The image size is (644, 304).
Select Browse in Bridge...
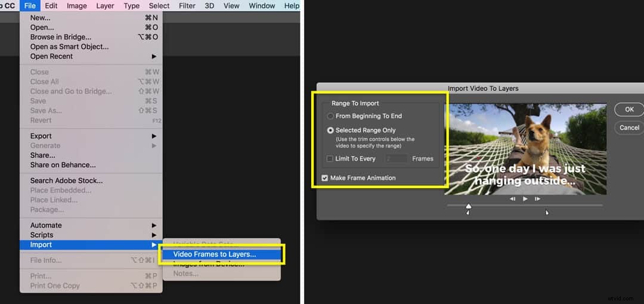pos(91,37)
